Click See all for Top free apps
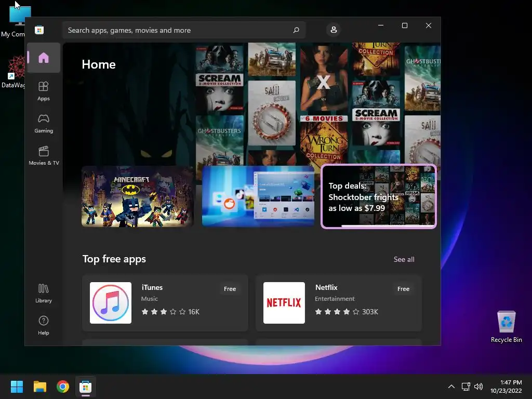 point(404,259)
